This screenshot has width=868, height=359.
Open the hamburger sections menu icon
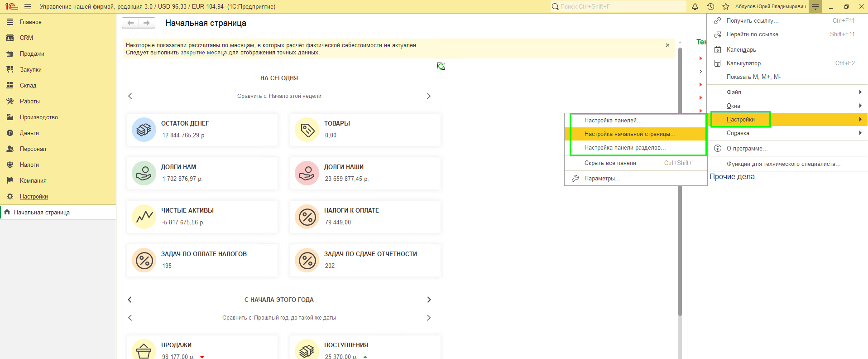[x=28, y=6]
